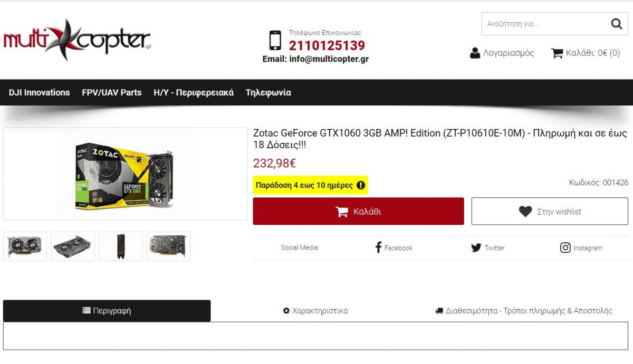The height and width of the screenshot is (364, 633).
Task: Expand the Τηλεφωνία menu
Action: tap(268, 92)
